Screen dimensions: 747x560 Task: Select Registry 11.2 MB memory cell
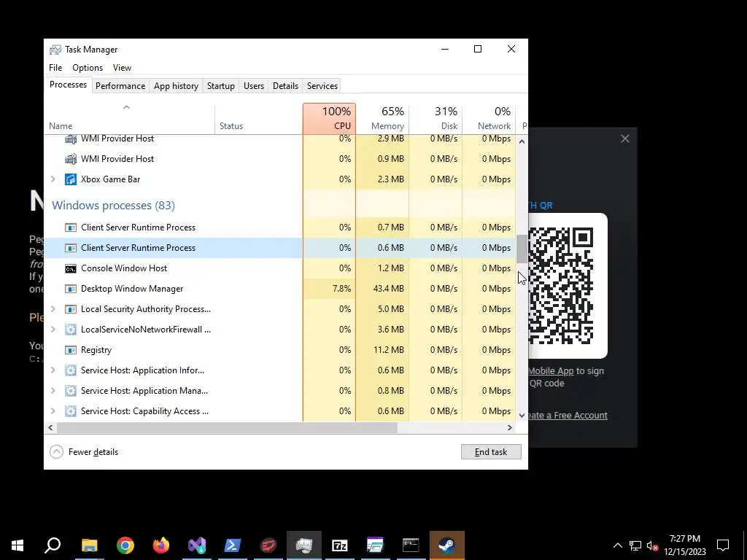pos(382,350)
